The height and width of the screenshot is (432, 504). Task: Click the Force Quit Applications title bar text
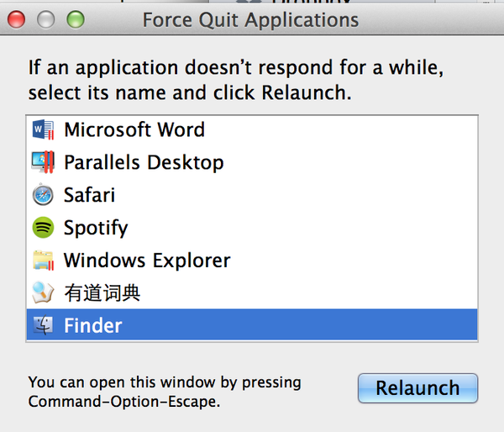tap(250, 20)
